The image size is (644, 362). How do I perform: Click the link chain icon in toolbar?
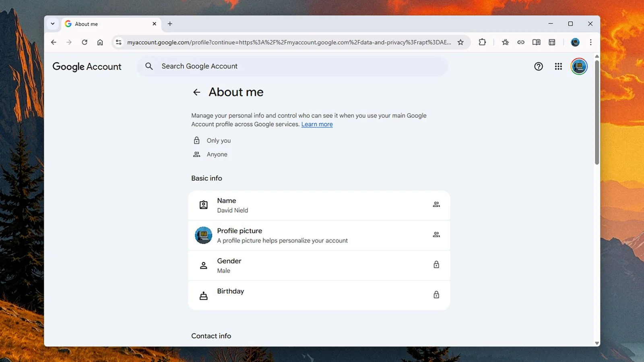(x=521, y=42)
